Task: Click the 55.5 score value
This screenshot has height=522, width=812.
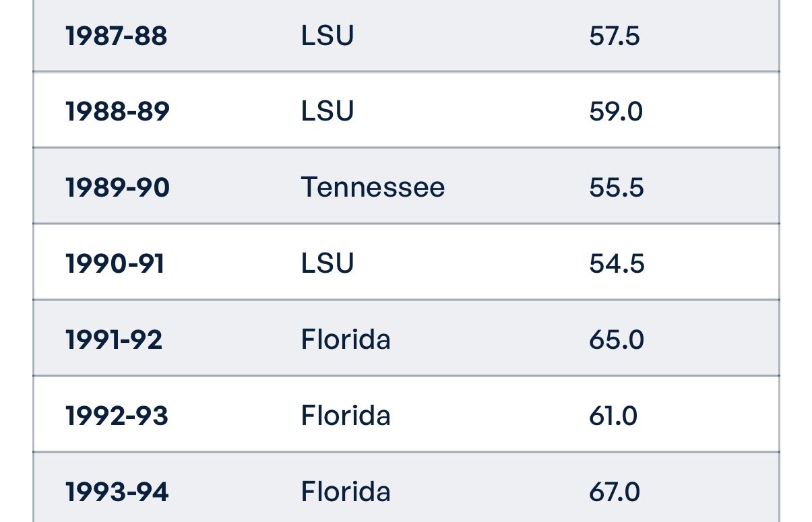Action: coord(616,187)
